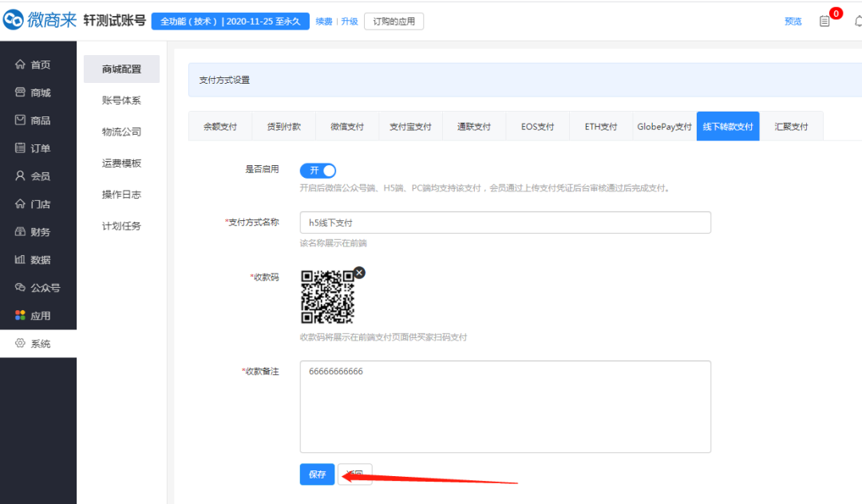This screenshot has width=862, height=504.
Task: Select the 线下转款支付 tab
Action: [x=728, y=126]
